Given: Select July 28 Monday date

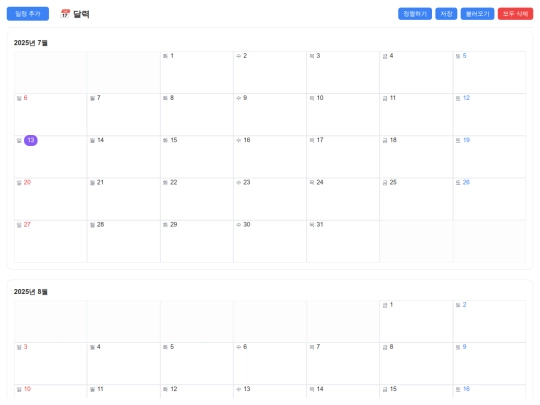Looking at the screenshot, I should pyautogui.click(x=100, y=225).
